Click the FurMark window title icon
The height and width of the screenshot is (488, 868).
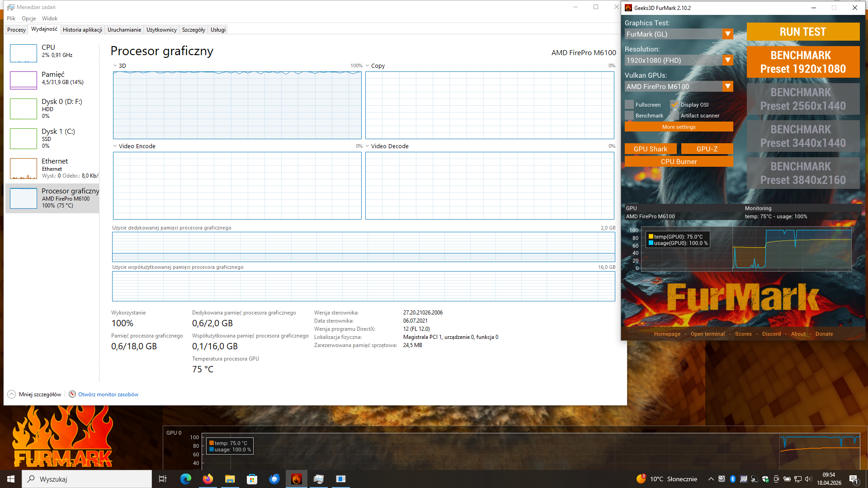[628, 8]
